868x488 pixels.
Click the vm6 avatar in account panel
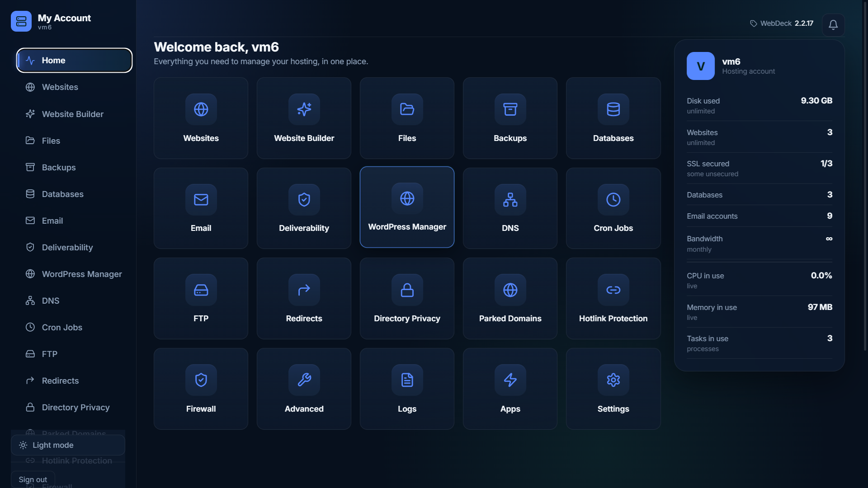pyautogui.click(x=700, y=66)
